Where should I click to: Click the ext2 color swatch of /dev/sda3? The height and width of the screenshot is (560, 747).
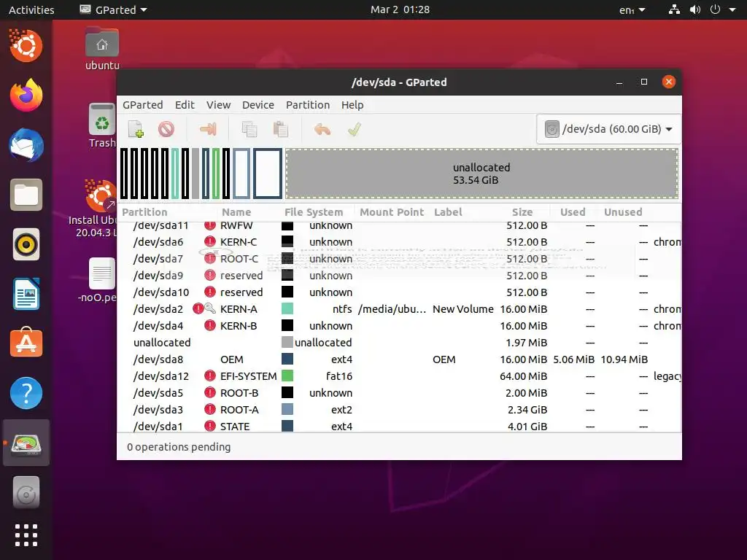pyautogui.click(x=287, y=410)
